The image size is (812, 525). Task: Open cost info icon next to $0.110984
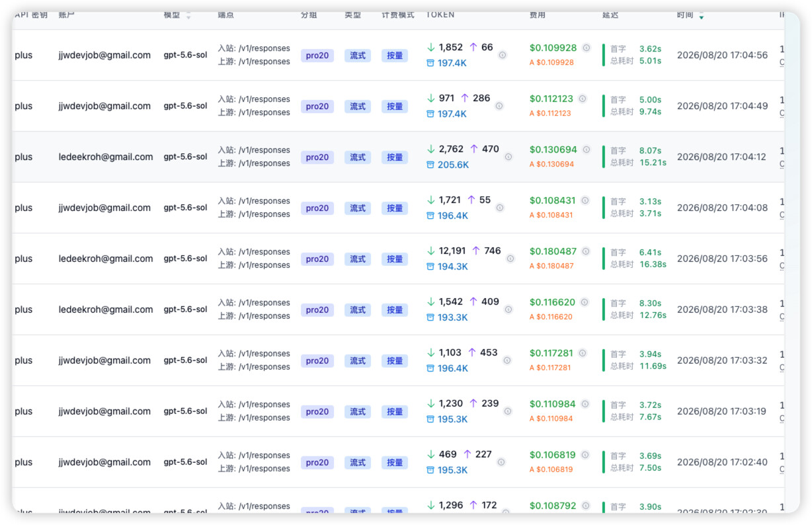(x=585, y=404)
